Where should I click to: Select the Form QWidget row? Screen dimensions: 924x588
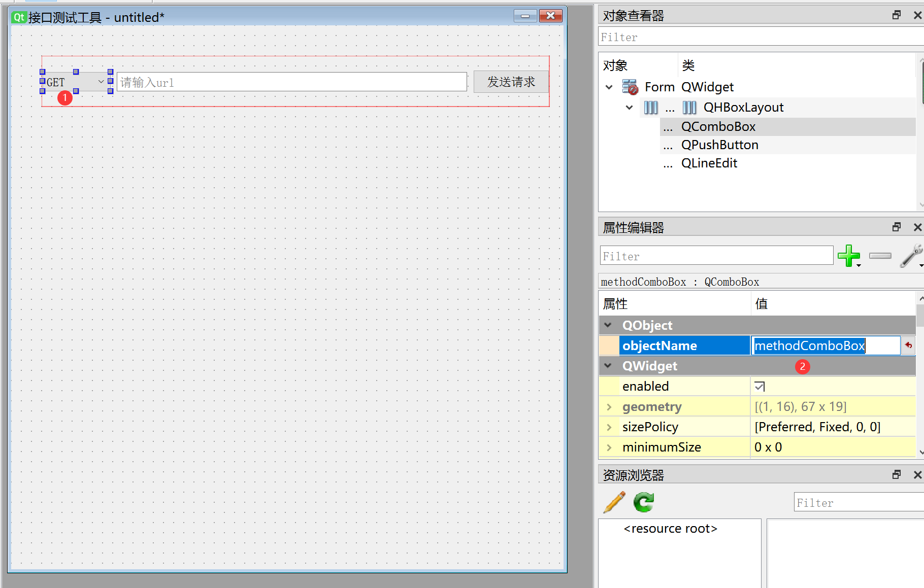click(x=757, y=87)
